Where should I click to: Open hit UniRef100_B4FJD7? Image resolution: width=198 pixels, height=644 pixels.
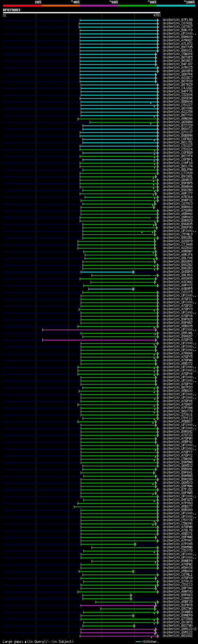point(178,64)
